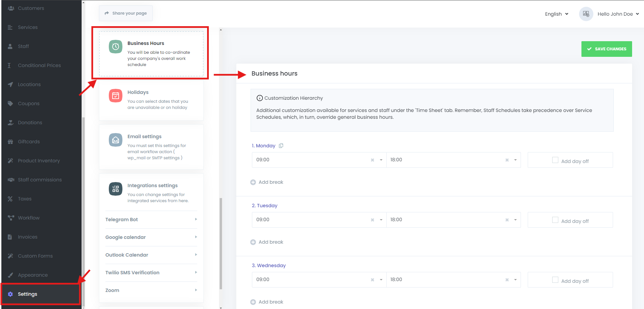Click Share your page button
The width and height of the screenshot is (644, 309).
[x=126, y=13]
